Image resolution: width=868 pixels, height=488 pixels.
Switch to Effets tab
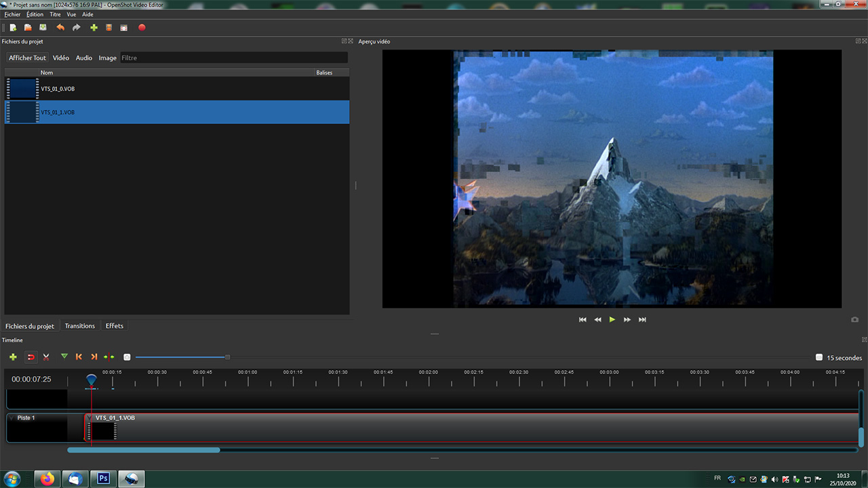[115, 326]
